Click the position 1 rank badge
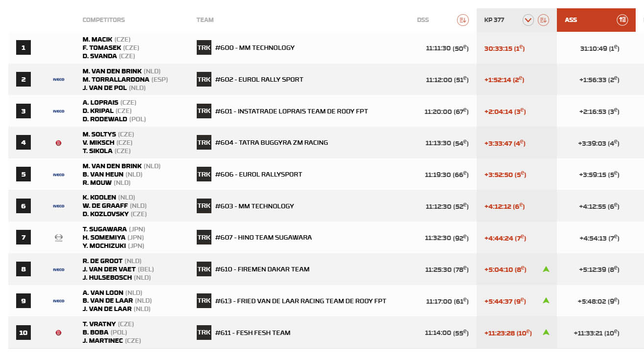 (23, 48)
